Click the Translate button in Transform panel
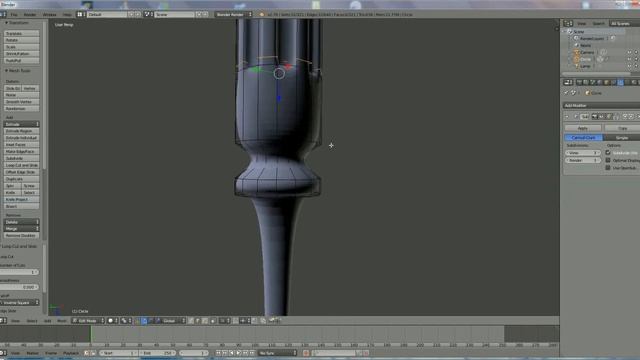 point(21,33)
